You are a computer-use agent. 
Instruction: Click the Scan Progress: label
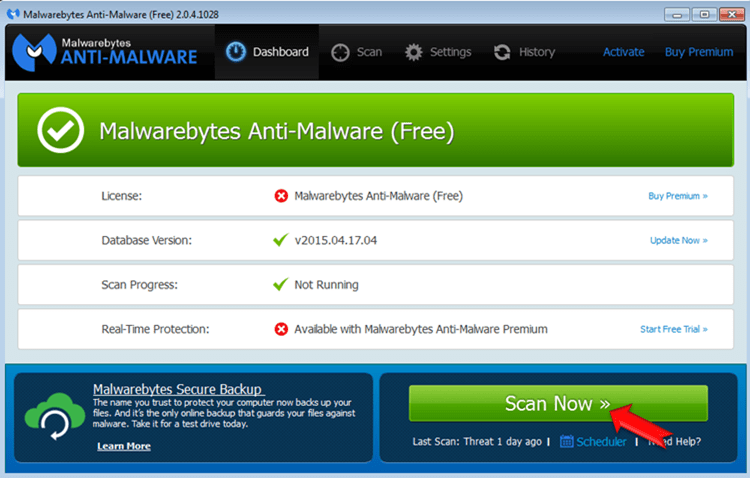(x=139, y=285)
